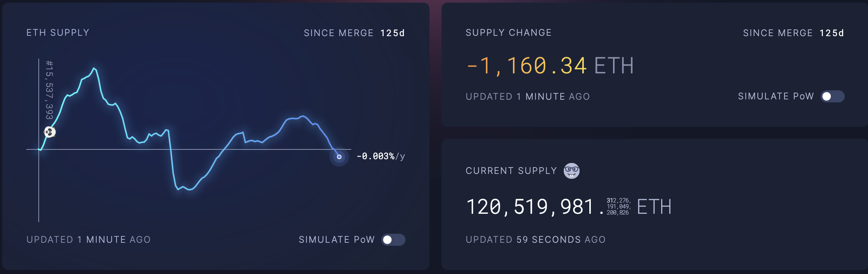Click the nerd face emoji beside Current Supply
This screenshot has width=868, height=274.
571,171
